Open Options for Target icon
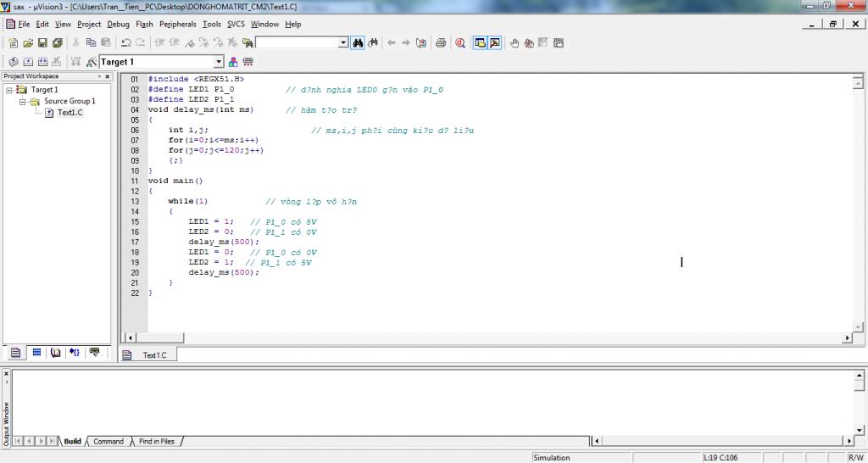Viewport: 868px width, 463px height. [x=92, y=61]
